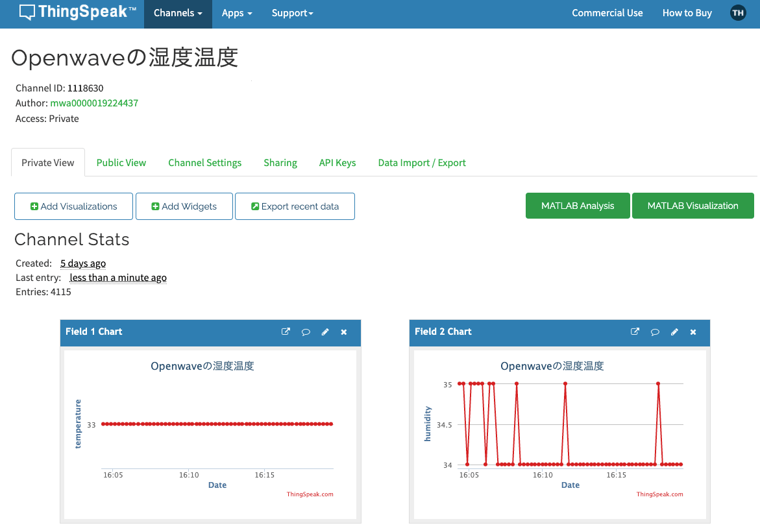Close Field 2 Chart widget
Image resolution: width=760 pixels, height=532 pixels.
pyautogui.click(x=693, y=332)
